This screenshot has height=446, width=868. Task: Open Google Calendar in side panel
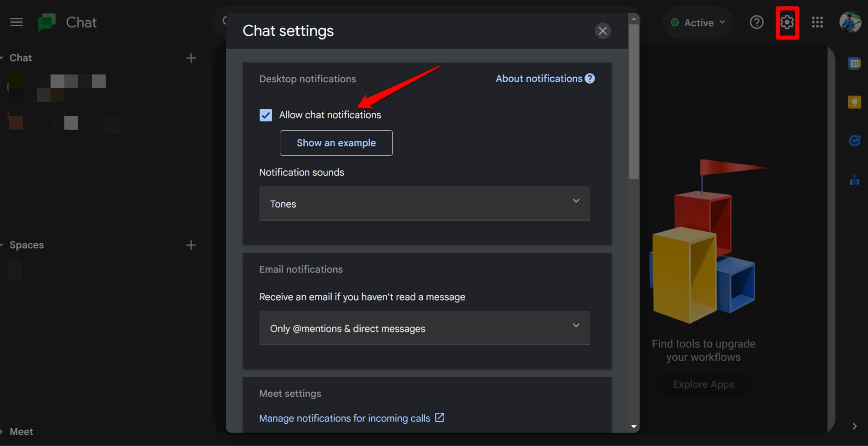pos(855,63)
